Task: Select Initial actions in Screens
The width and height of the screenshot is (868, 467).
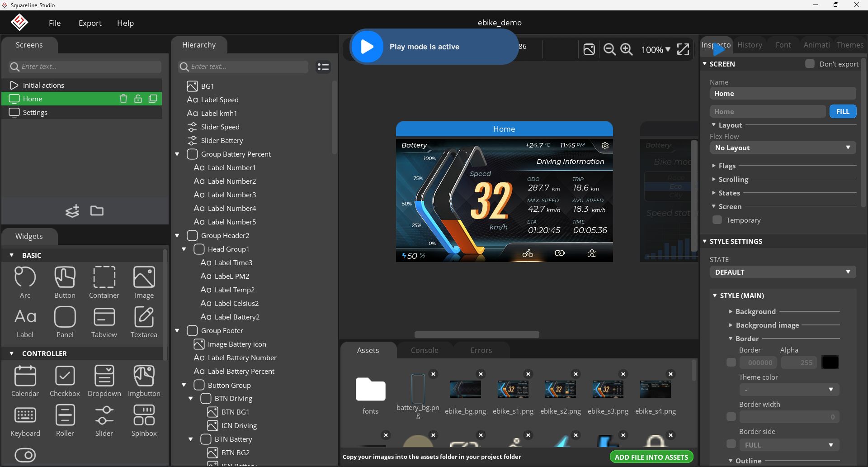Action: [82, 85]
